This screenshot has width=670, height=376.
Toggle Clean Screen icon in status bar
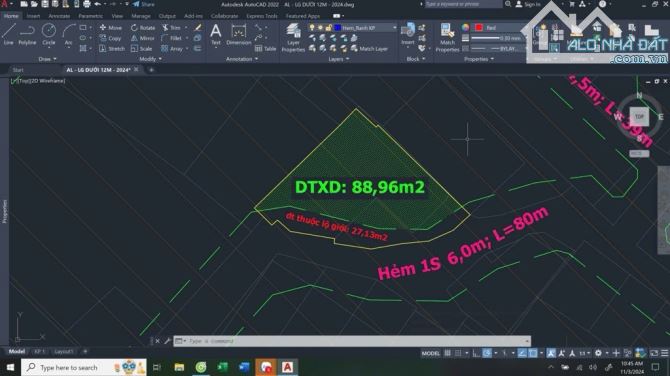coord(654,353)
